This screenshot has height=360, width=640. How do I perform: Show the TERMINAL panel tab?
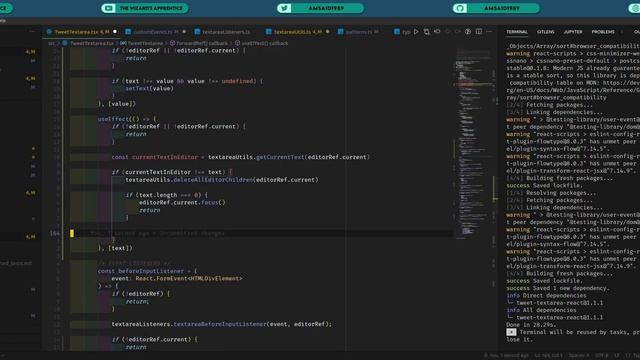(517, 32)
